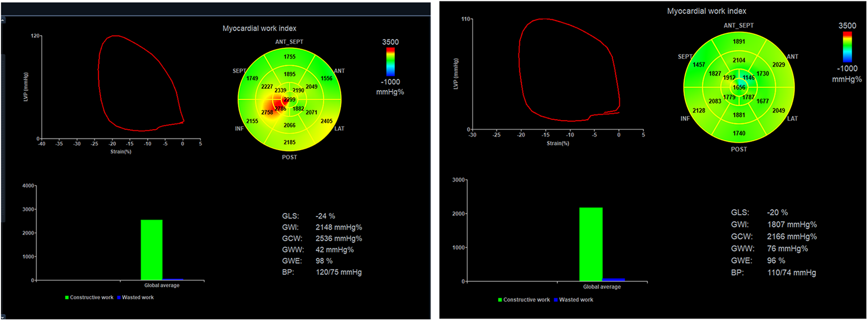Click the green Constructive work legend square in right panel

point(500,300)
